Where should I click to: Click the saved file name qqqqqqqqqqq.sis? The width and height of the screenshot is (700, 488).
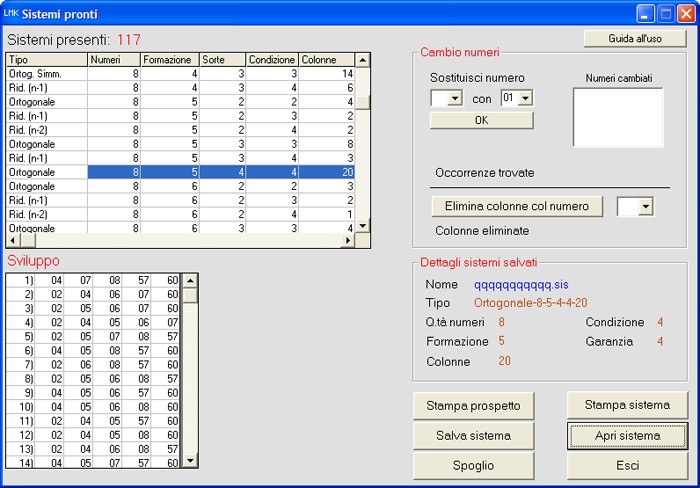(521, 285)
